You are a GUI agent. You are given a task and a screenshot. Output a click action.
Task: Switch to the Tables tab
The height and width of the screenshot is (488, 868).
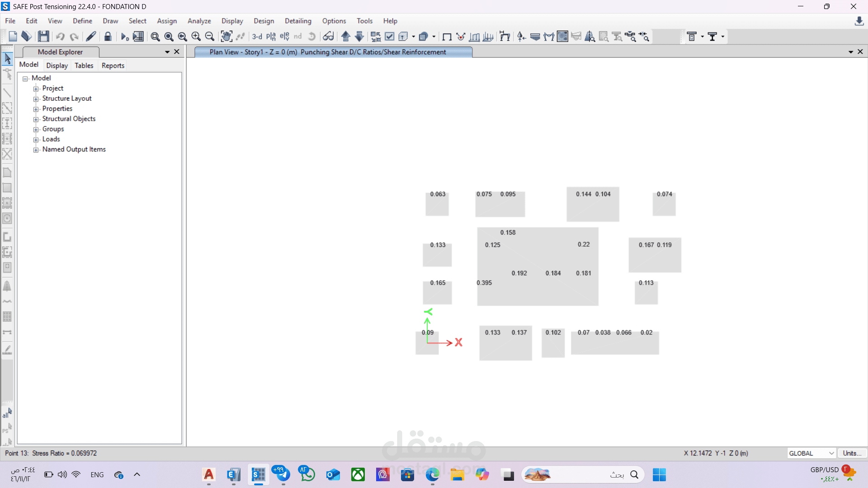(84, 66)
